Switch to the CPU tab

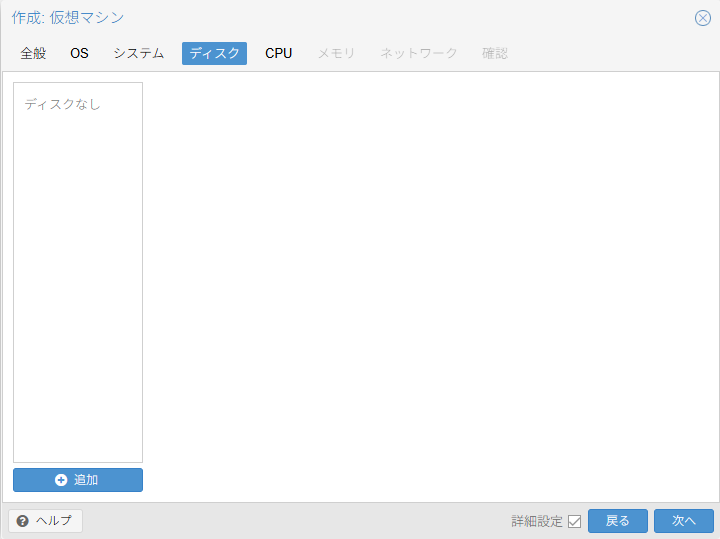(x=278, y=53)
